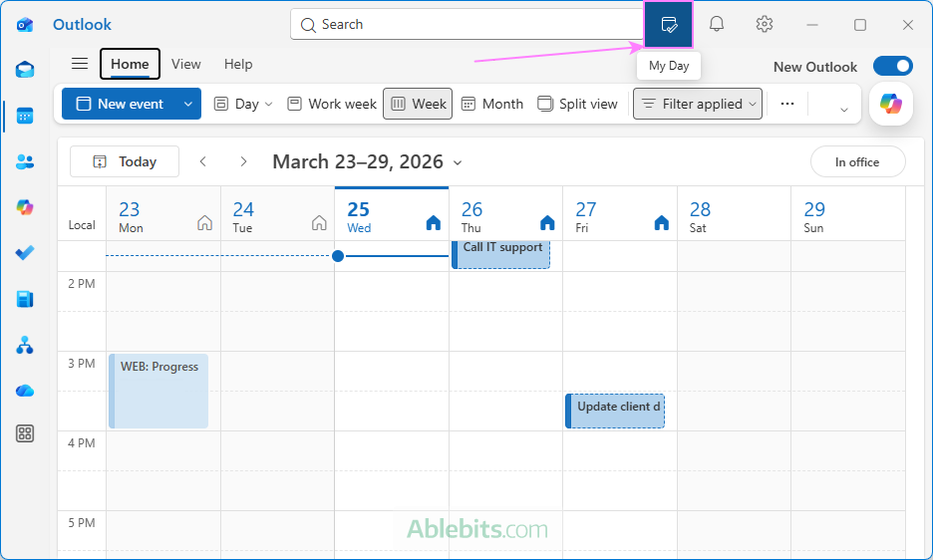933x560 pixels.
Task: Open the blue notebook app in sidebar
Action: tap(25, 299)
